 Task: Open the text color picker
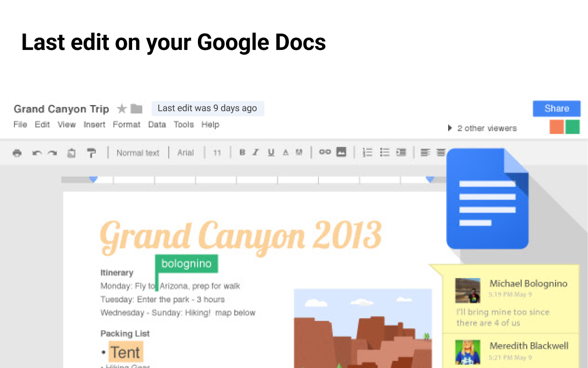pyautogui.click(x=286, y=153)
